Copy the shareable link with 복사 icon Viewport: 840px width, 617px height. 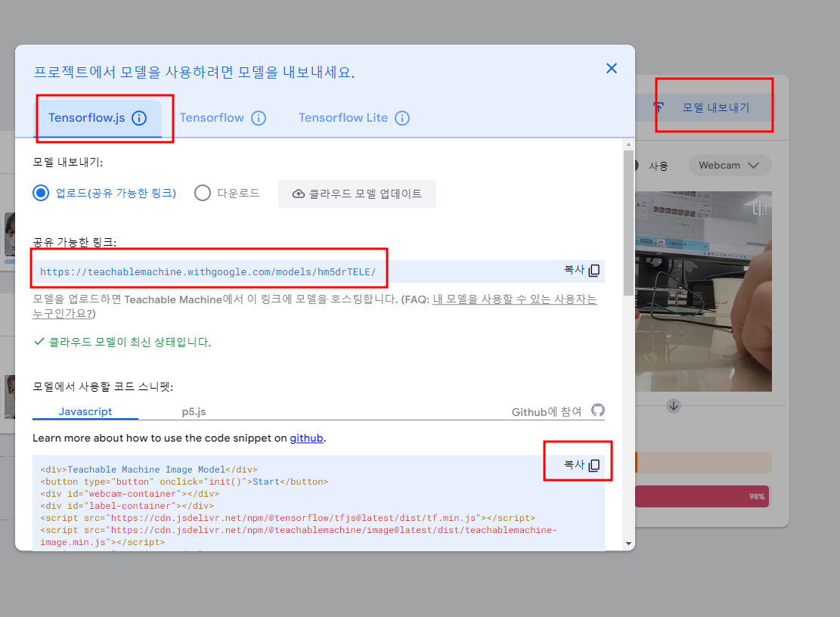pyautogui.click(x=581, y=270)
